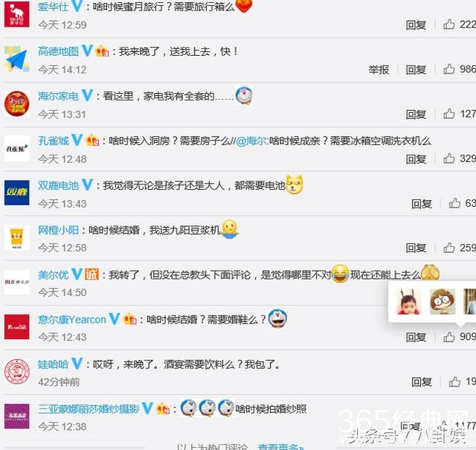476x450 pixels.
Task: Open the 双鹿 blue avatar image
Action: pyautogui.click(x=17, y=193)
